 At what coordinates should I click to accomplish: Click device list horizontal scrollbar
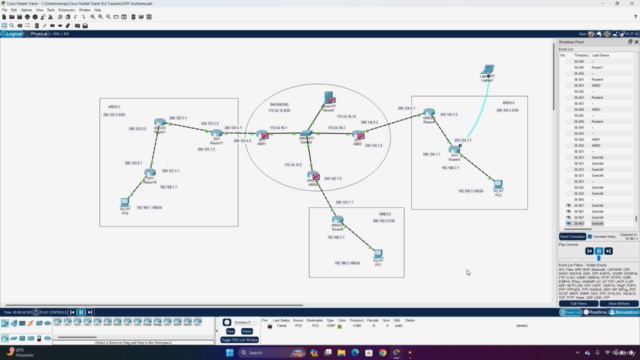77,337
